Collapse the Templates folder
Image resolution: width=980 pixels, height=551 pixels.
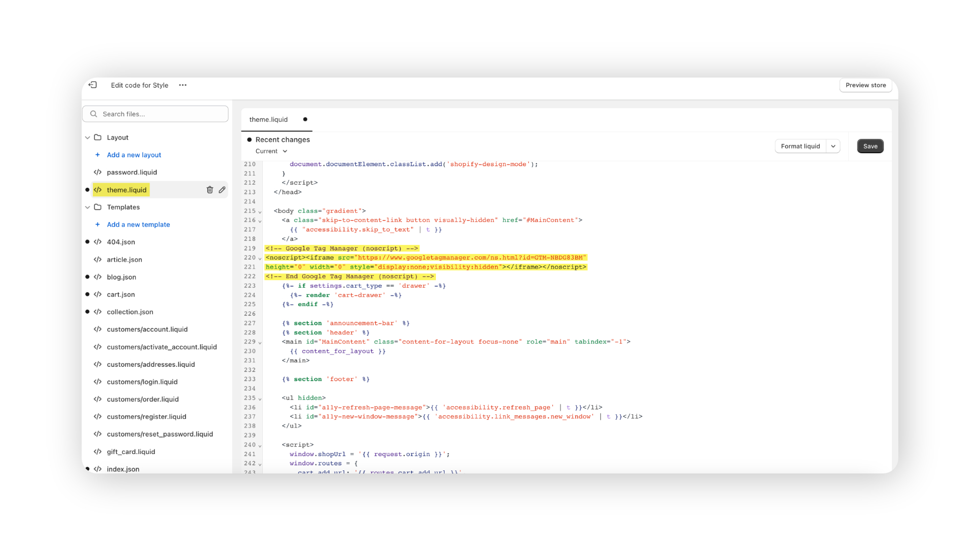(87, 207)
